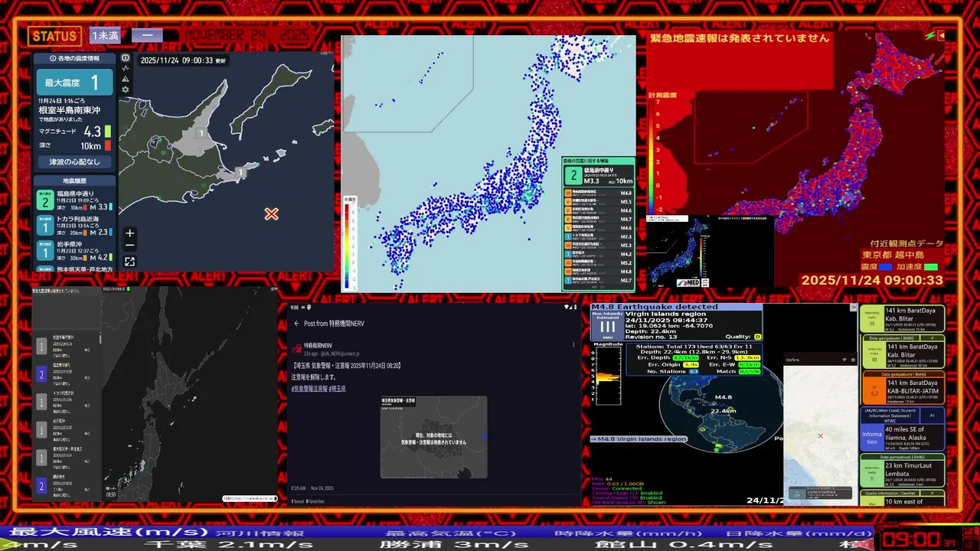This screenshot has height=551, width=980.
Task: Click the 計測震度 color scale in red monitor
Action: pos(653,159)
